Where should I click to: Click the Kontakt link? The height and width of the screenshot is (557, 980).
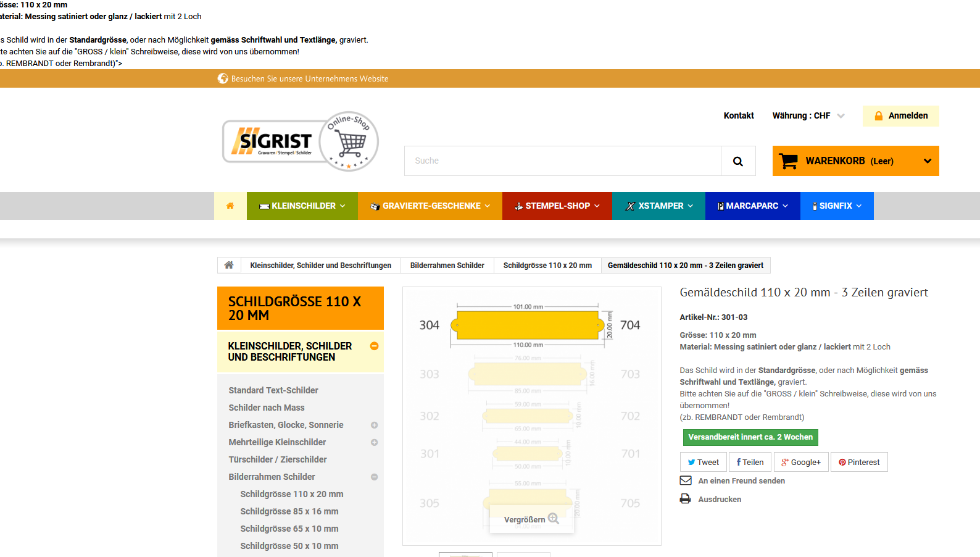739,115
